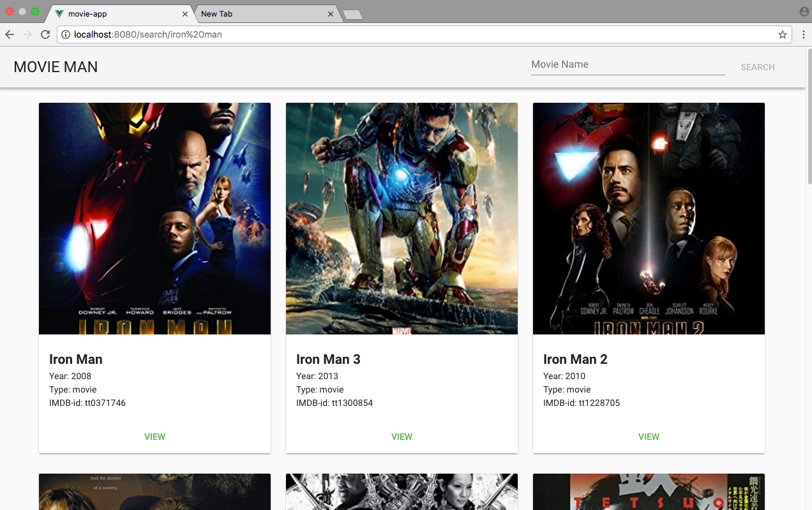Click VIEW under Iron Man 2
This screenshot has height=510, width=812.
point(649,437)
